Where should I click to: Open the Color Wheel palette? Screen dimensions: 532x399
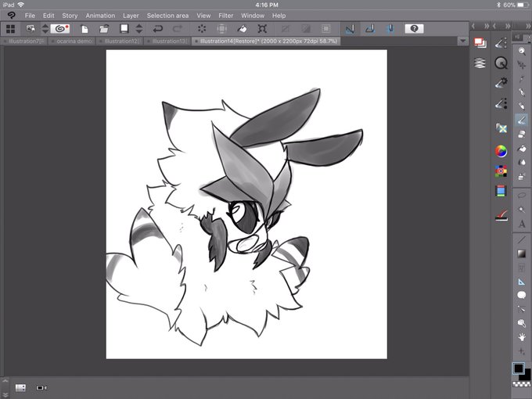click(x=501, y=151)
